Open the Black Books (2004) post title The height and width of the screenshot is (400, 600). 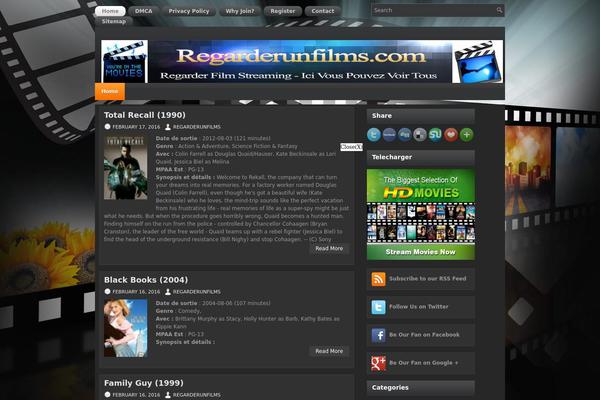click(x=146, y=280)
